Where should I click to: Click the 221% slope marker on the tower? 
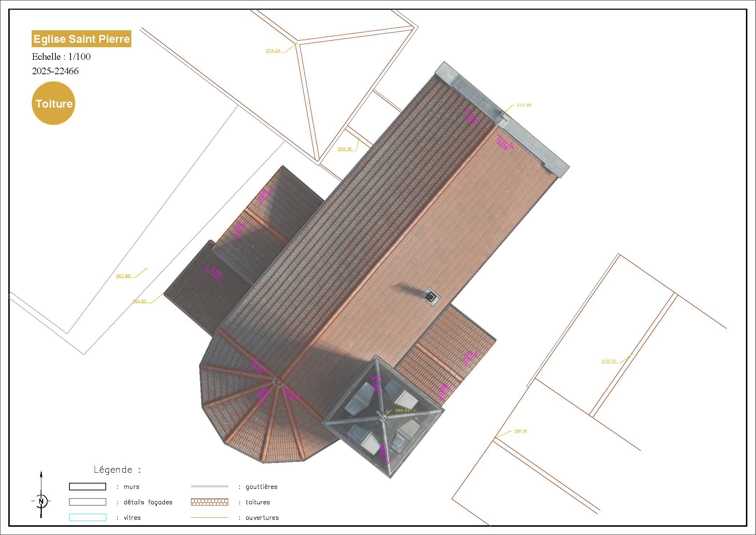[x=376, y=384]
